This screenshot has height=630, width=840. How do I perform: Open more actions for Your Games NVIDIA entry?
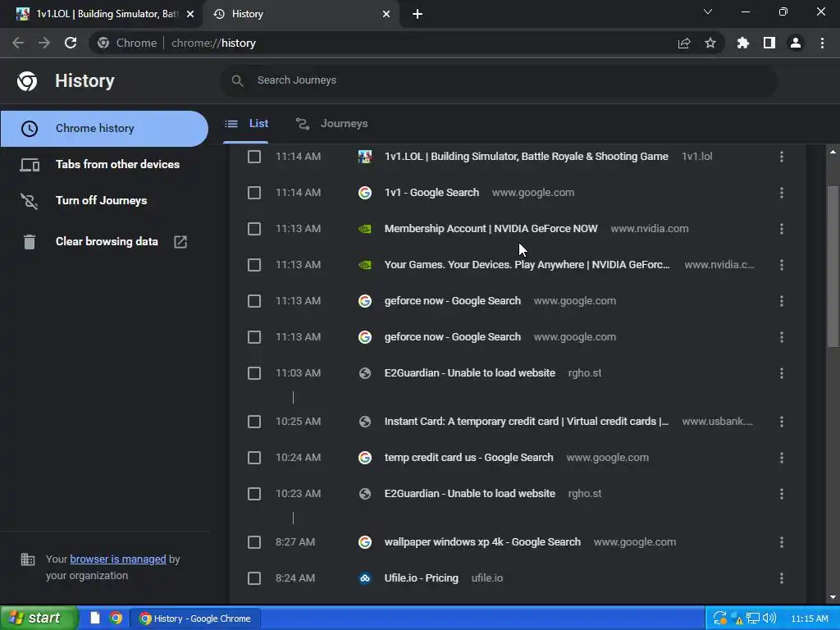point(782,265)
